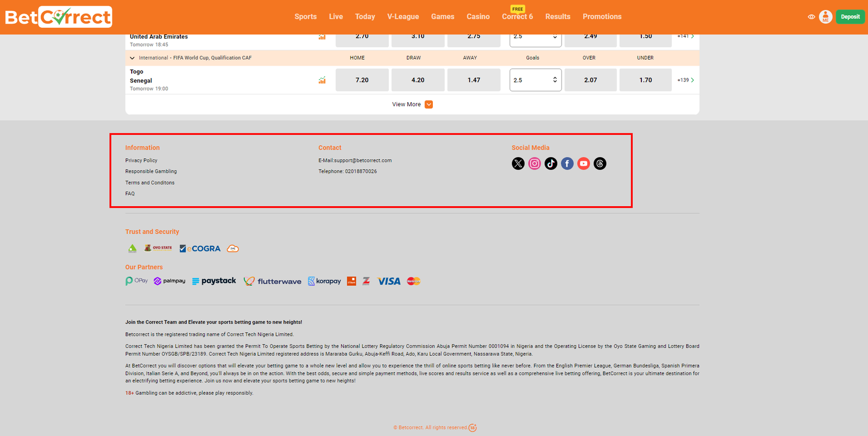Select the OPay partner logo
This screenshot has width=868, height=436.
click(x=136, y=281)
